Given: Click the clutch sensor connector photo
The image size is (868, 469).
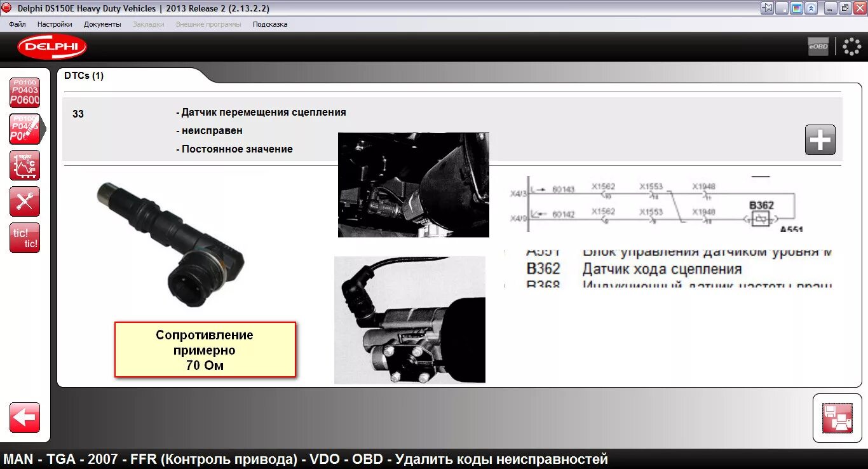Looking at the screenshot, I should coord(170,245).
